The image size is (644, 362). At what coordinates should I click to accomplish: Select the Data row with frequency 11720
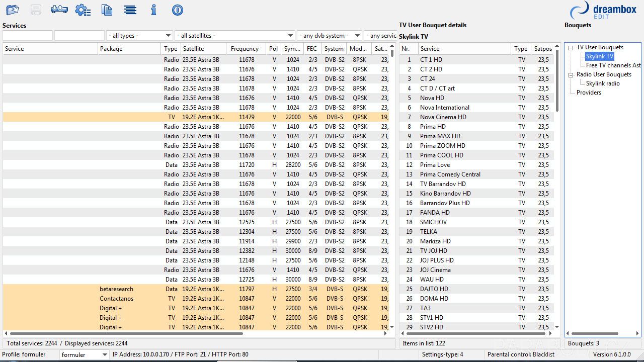[196, 165]
